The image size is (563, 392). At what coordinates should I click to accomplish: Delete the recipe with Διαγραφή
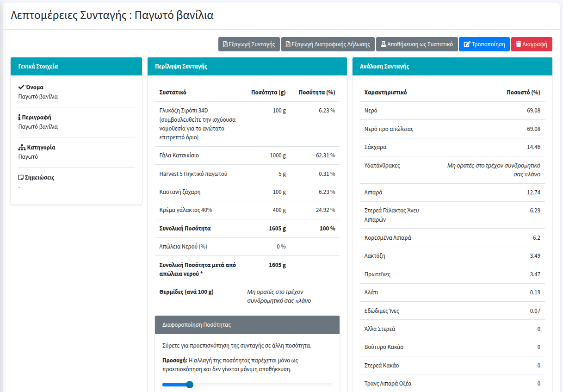click(x=532, y=44)
